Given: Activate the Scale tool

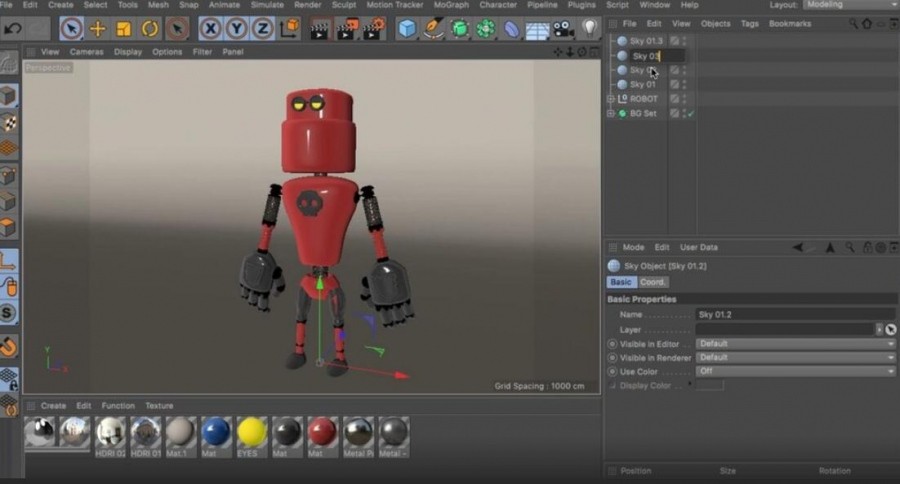Looking at the screenshot, I should [123, 29].
